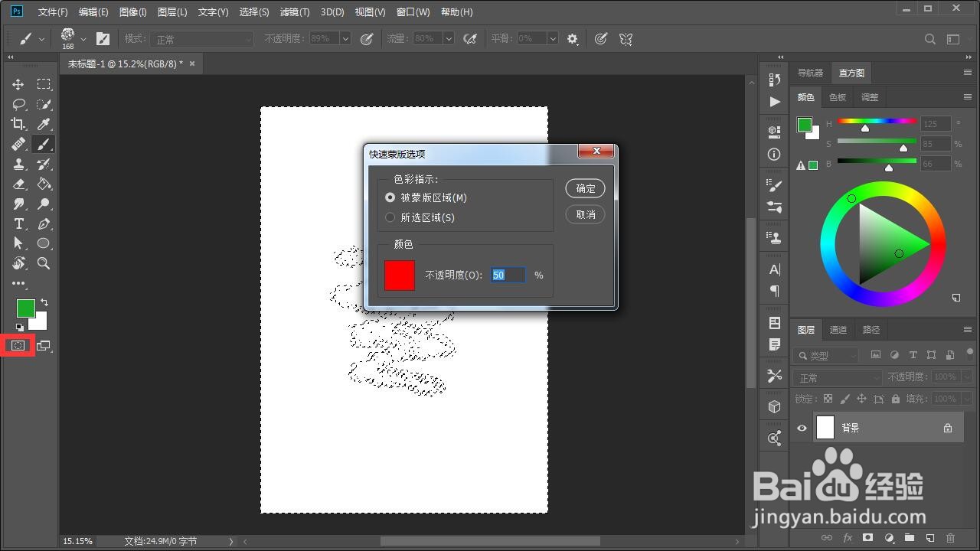Select the Pen tool
This screenshot has height=551, width=980.
(x=44, y=223)
